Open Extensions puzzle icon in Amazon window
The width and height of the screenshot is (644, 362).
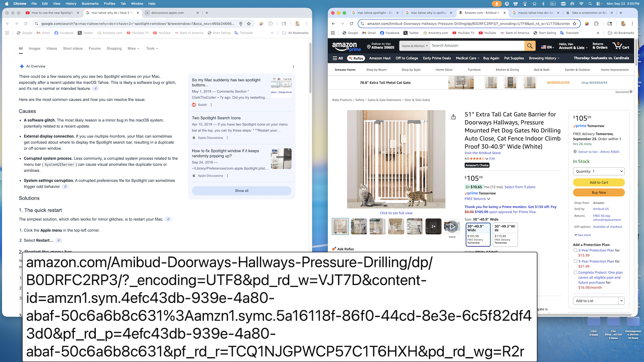(596, 23)
